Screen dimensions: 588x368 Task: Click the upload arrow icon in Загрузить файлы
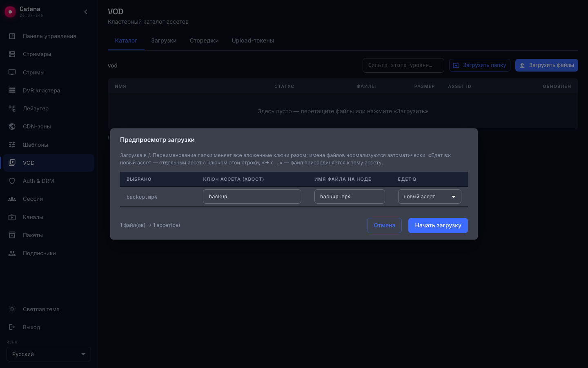click(522, 65)
